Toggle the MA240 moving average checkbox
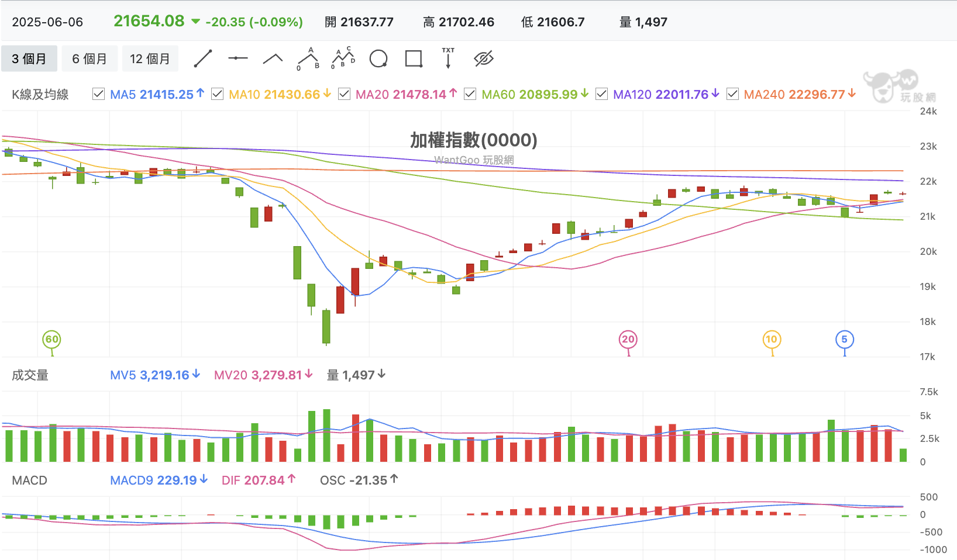This screenshot has width=957, height=560. (732, 94)
